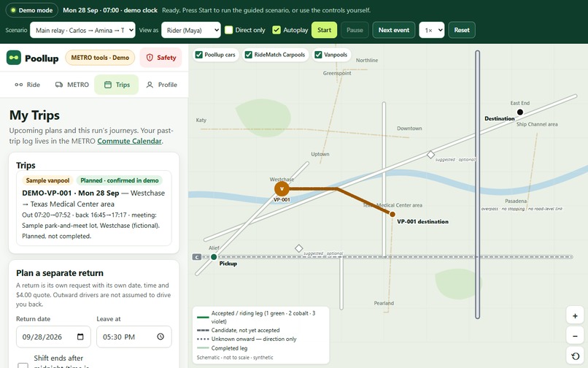Screen dimensions: 588x368
Task: Click the Ride tab's two-circle icon
Action: point(19,85)
